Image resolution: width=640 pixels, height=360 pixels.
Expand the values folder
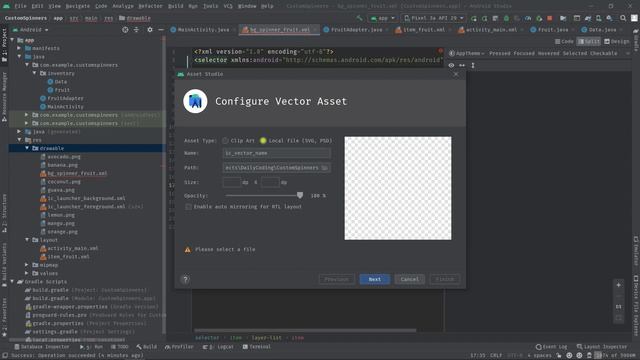27,273
